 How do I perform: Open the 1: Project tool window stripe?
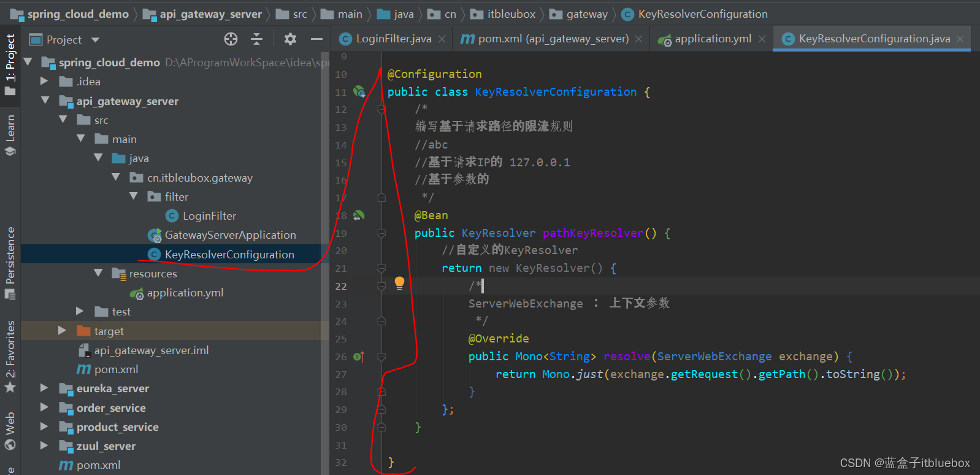pos(10,64)
